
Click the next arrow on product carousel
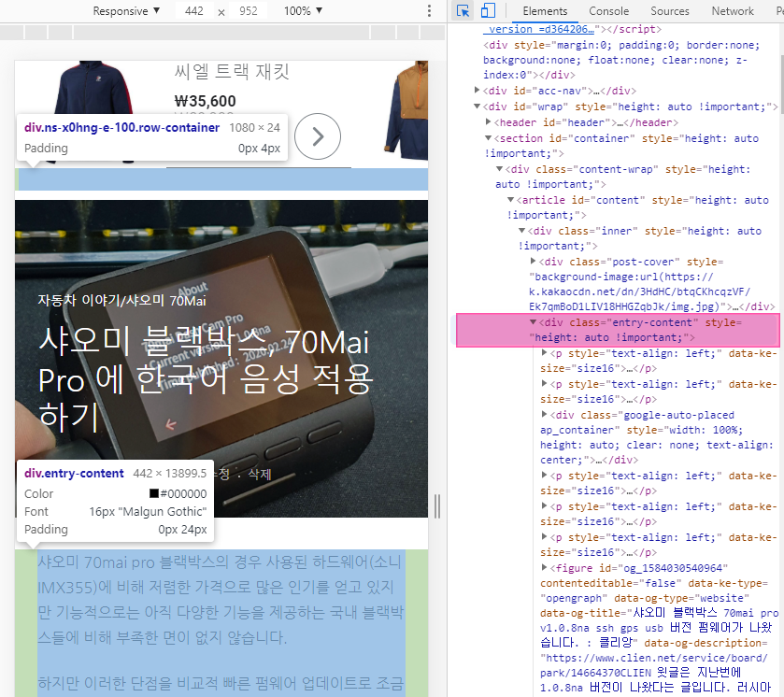(x=318, y=136)
